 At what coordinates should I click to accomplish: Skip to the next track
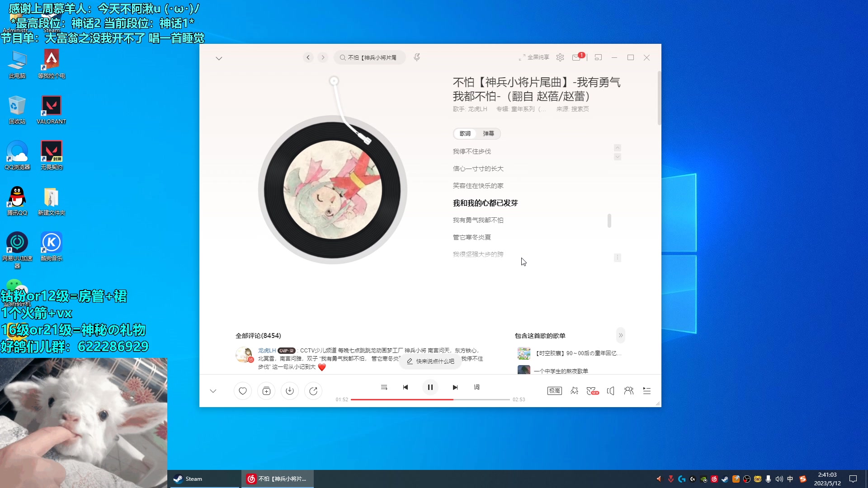(455, 387)
